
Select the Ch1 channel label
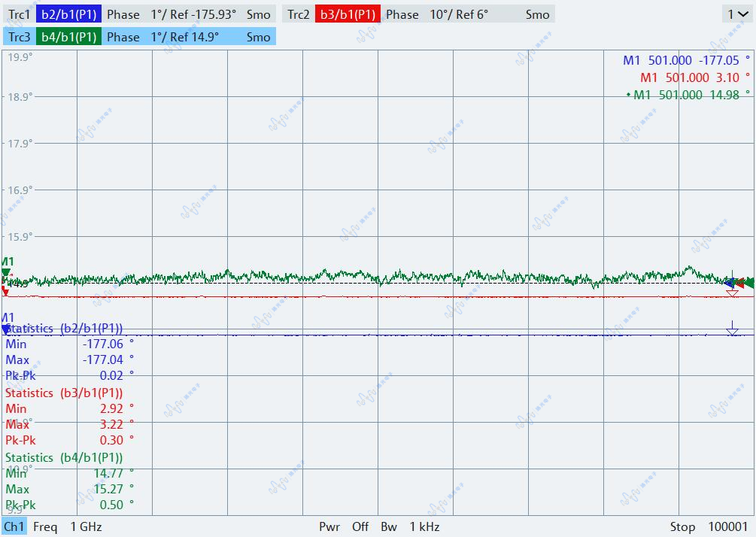point(14,526)
